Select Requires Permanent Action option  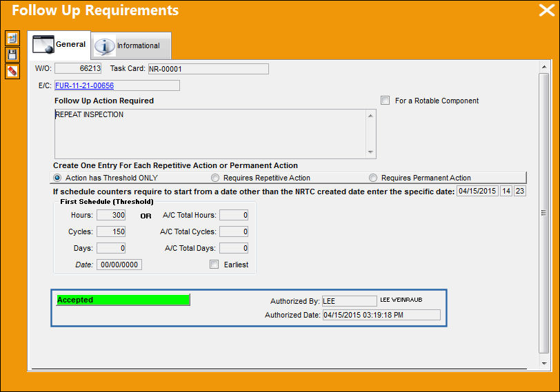coord(373,178)
